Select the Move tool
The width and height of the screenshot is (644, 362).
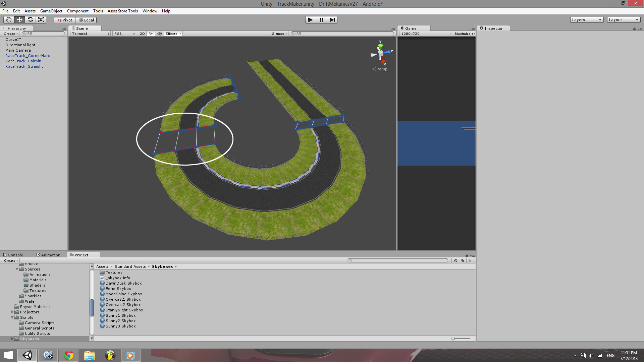[19, 19]
